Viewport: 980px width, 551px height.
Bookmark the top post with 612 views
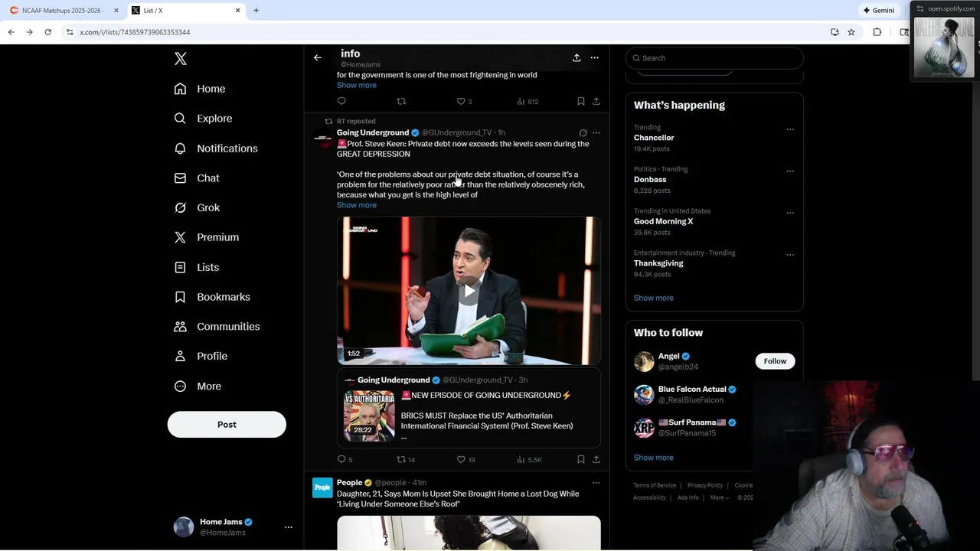[x=581, y=101]
